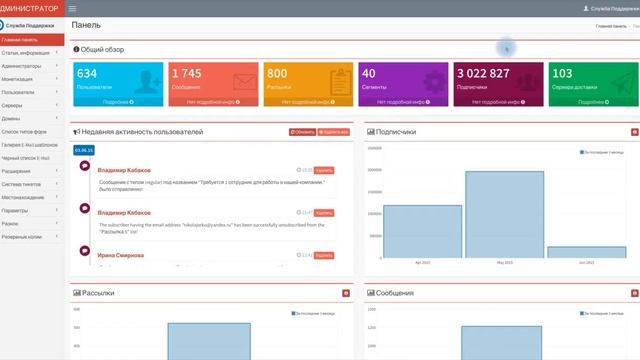Delete the first Владимир Кабаков activity entry
This screenshot has width=640, height=360.
(x=324, y=170)
